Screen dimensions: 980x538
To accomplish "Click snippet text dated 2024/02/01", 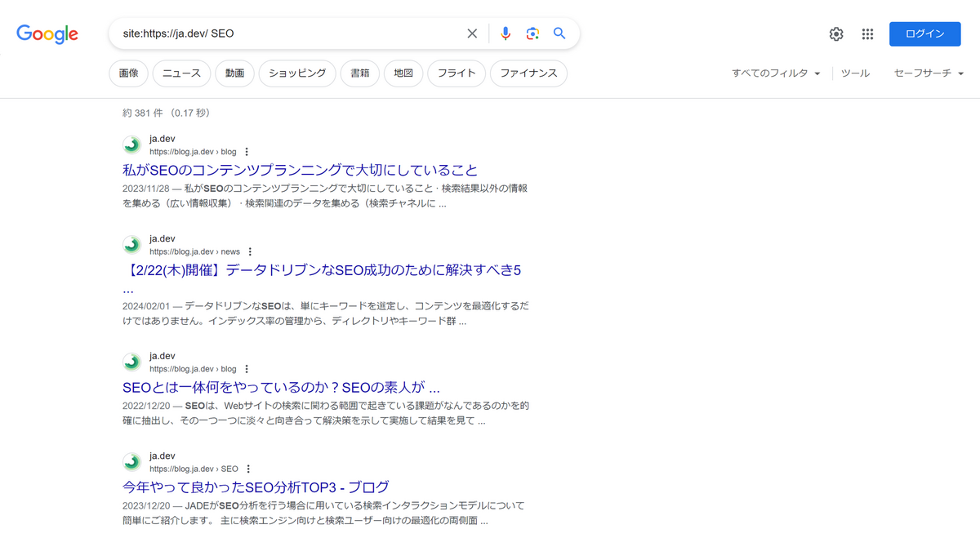I will pyautogui.click(x=325, y=313).
